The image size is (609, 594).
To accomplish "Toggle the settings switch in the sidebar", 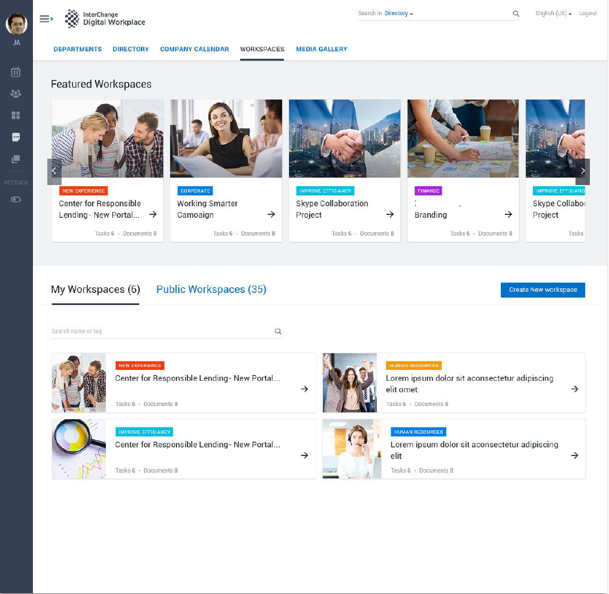I will pyautogui.click(x=16, y=200).
